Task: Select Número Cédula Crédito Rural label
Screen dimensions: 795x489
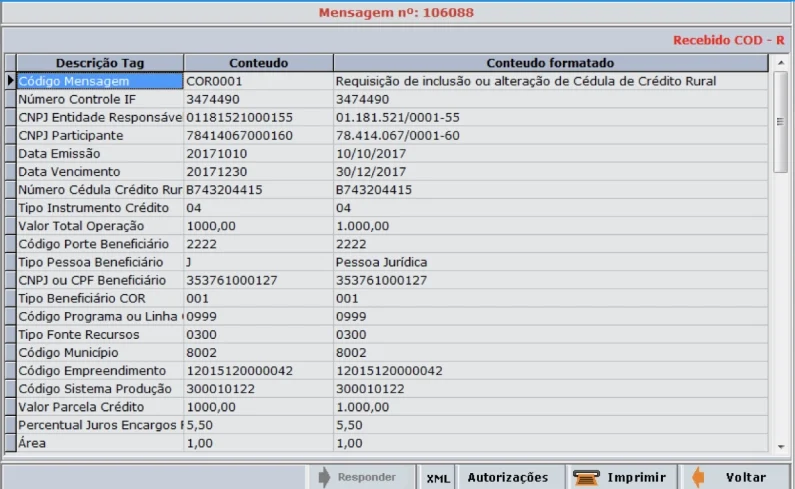Action: (x=100, y=190)
